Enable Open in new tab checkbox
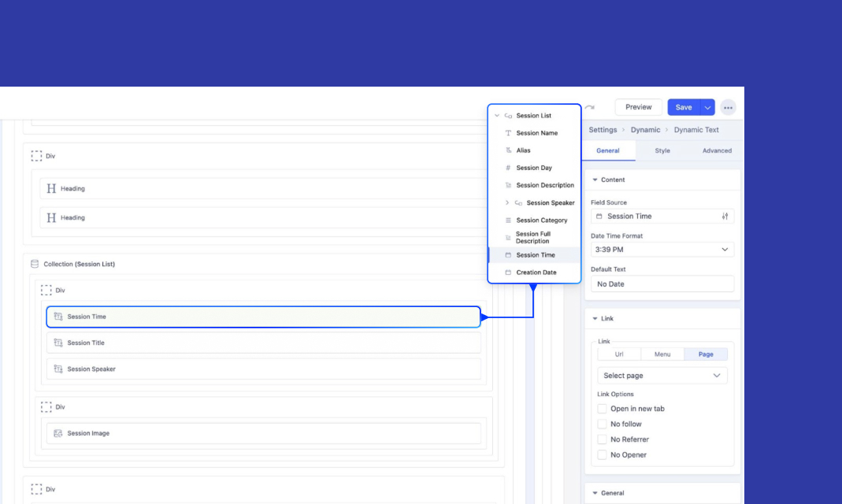This screenshot has width=842, height=504. 603,409
